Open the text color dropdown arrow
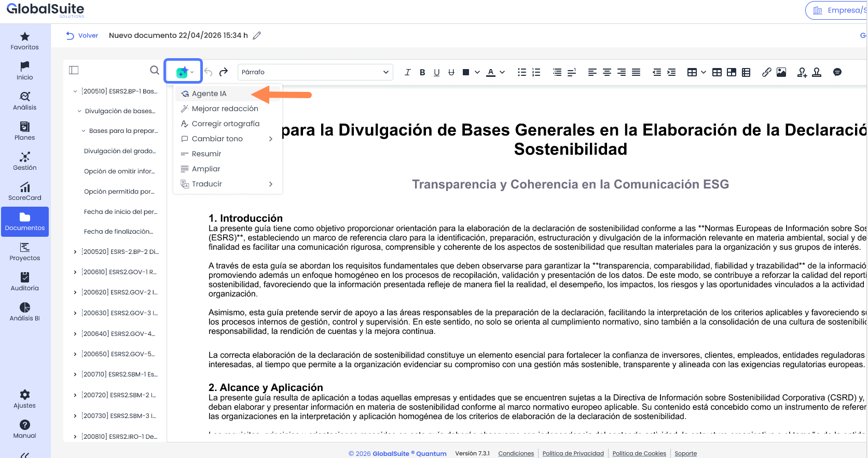Screen dimensions: 868x458 (x=502, y=72)
